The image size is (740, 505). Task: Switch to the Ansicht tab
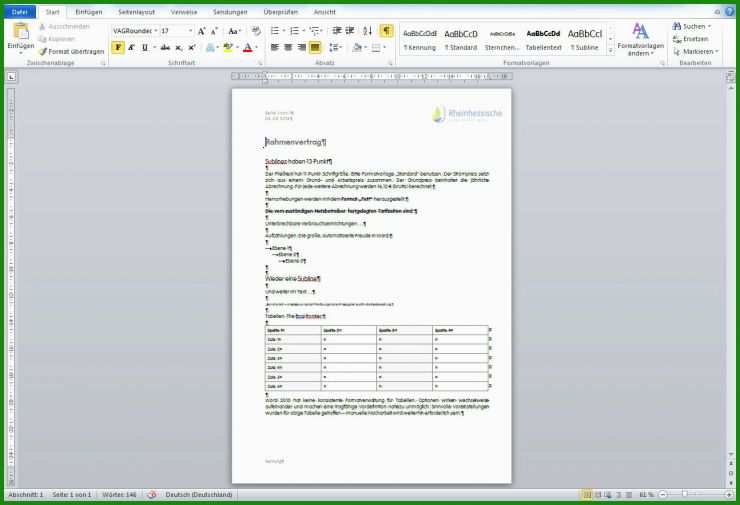[x=325, y=12]
